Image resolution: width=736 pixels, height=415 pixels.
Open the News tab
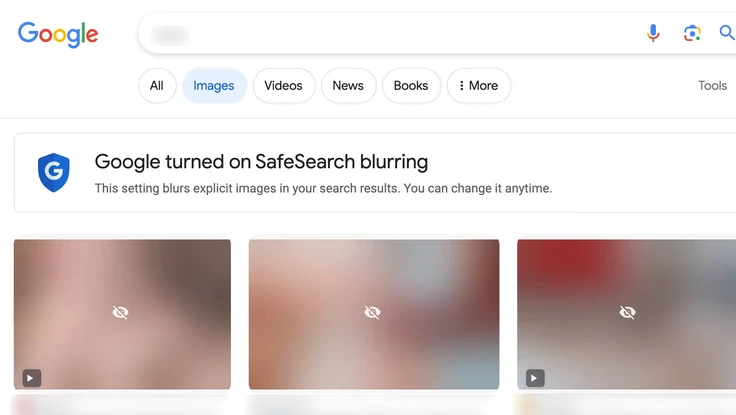[x=348, y=86]
